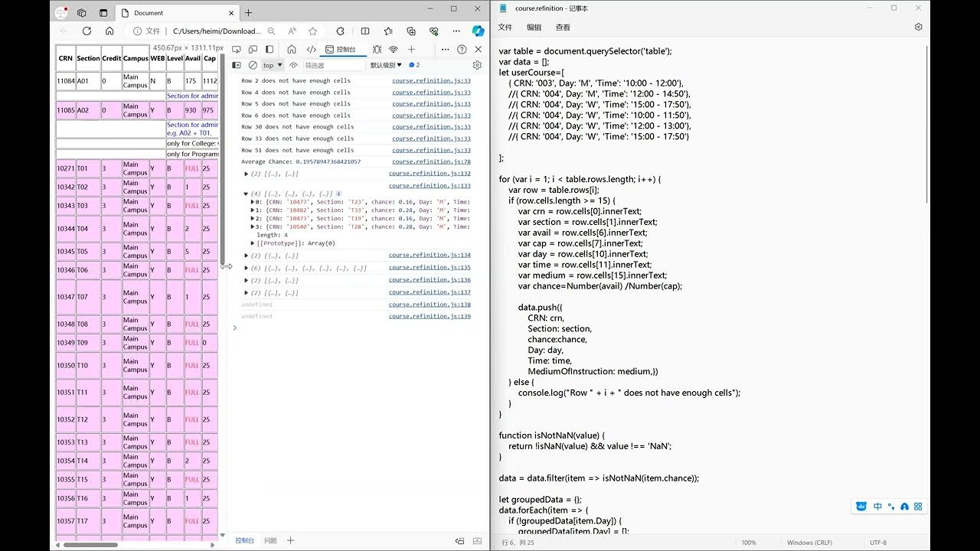Go to the browser home page
This screenshot has height=551, width=980.
point(109,31)
